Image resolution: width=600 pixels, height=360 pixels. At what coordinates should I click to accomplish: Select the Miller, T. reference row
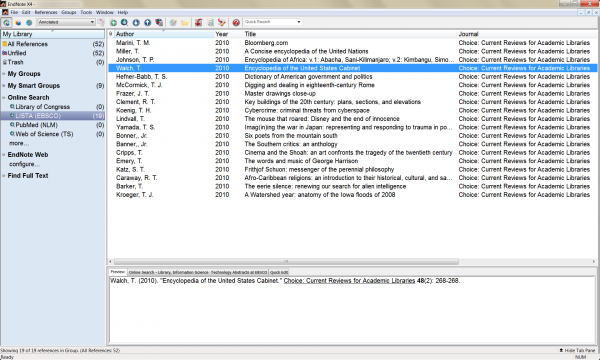click(x=352, y=51)
